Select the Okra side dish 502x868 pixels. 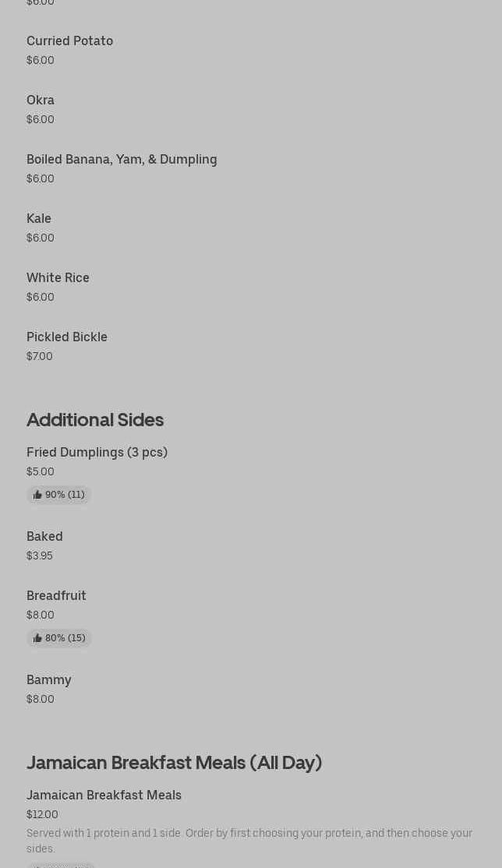click(x=41, y=101)
